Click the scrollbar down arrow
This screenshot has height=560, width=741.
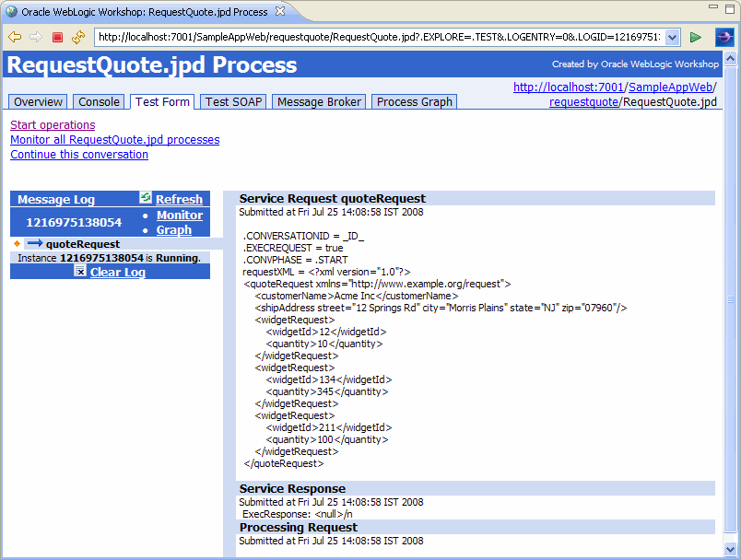pos(730,549)
